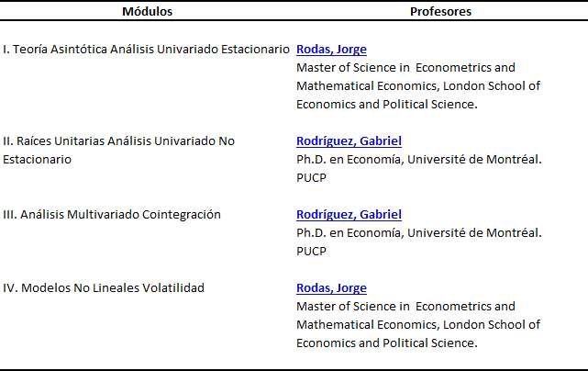
Task: Select Module III Análisis Multivariado Cointegración text
Action: click(112, 215)
